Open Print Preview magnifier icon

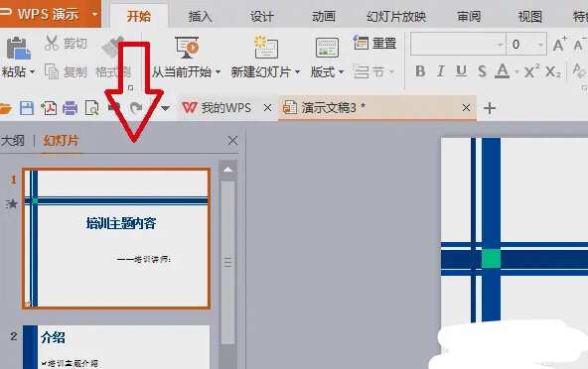pos(91,108)
